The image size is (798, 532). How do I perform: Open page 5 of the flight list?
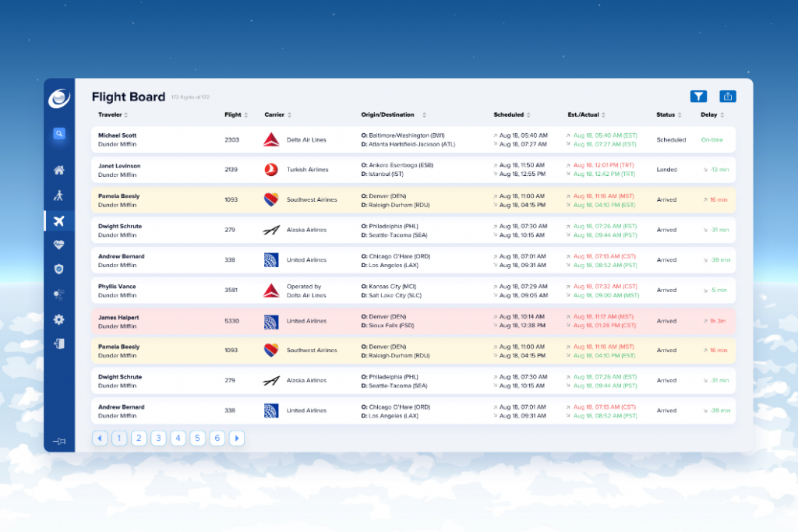(x=197, y=438)
